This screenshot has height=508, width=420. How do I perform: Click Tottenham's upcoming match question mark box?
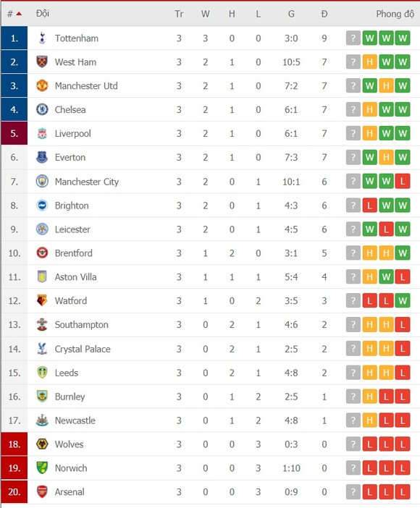[353, 38]
